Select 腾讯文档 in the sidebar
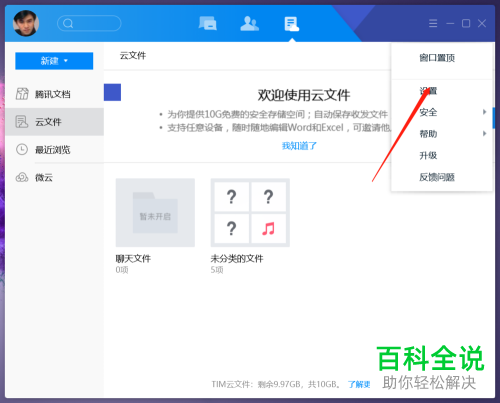The image size is (500, 403). [54, 94]
